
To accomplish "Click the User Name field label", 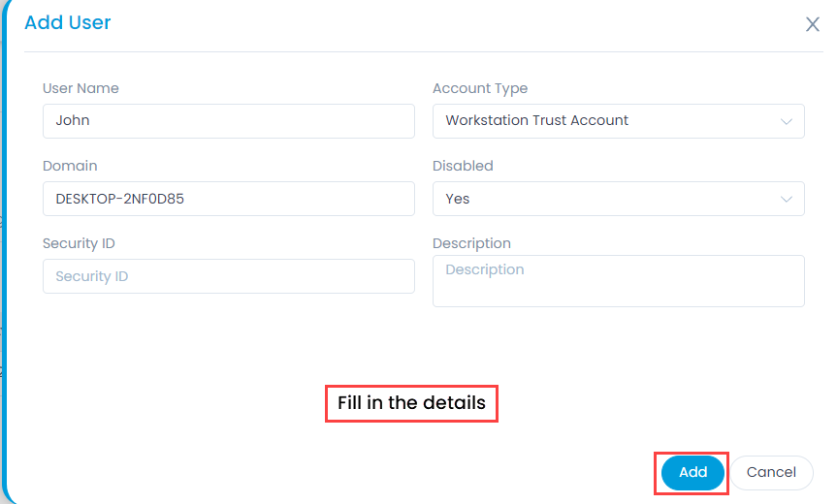I will 80,88.
